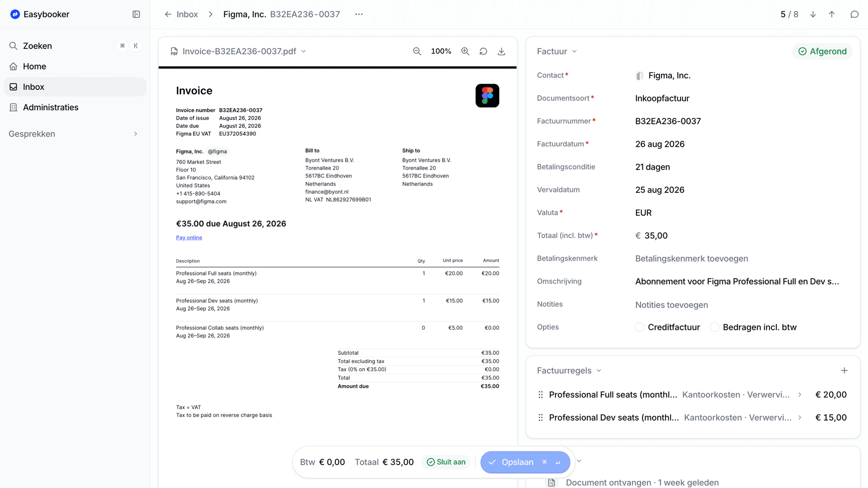Open the three-dots more options menu
The image size is (868, 488).
coord(359,14)
